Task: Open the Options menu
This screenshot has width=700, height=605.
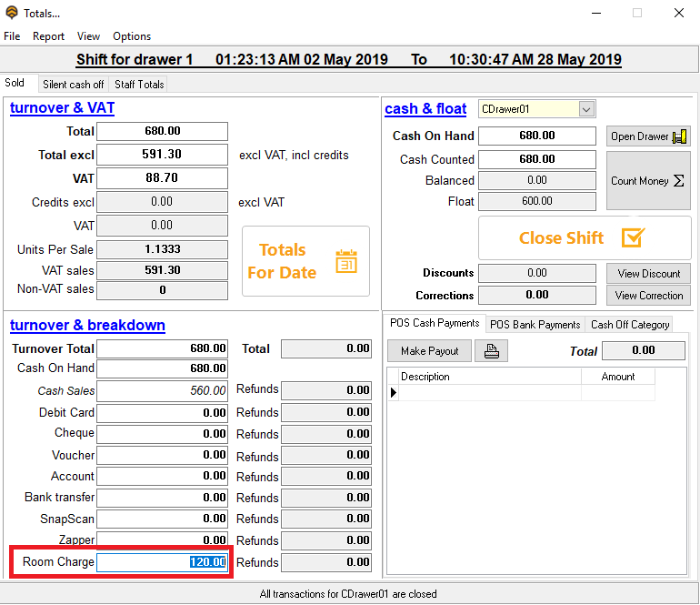Action: (x=132, y=36)
